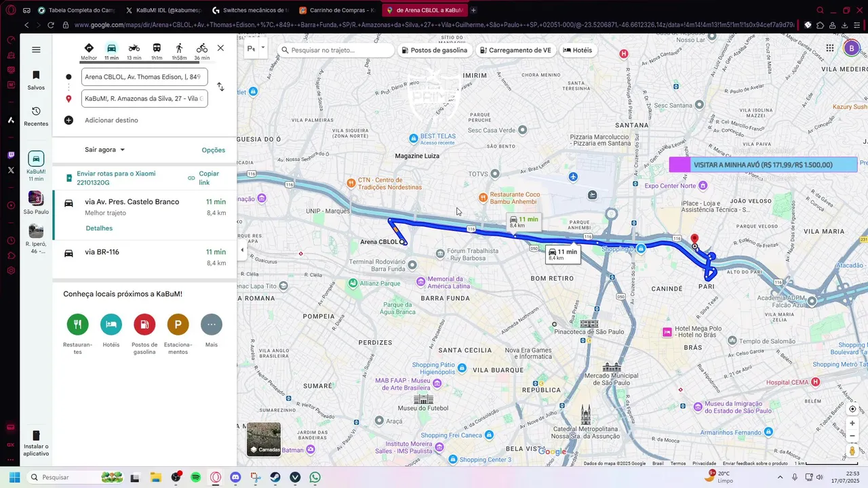Open Detalhes for the best route
This screenshot has height=488, width=868.
99,228
